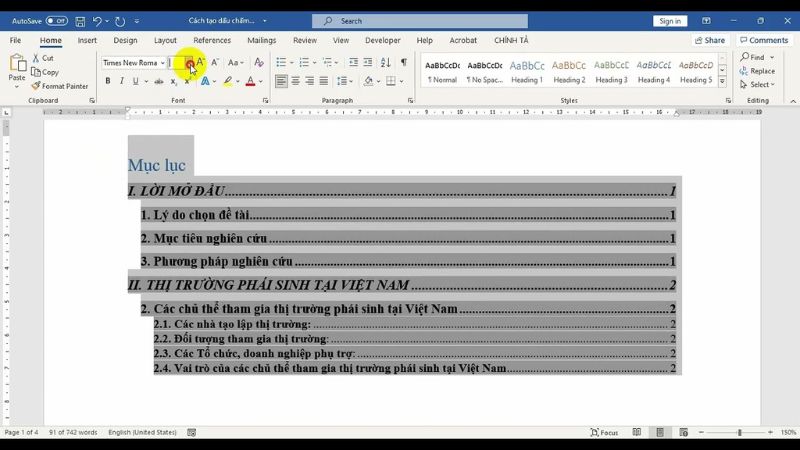Toggle Italic formatting
The height and width of the screenshot is (450, 800).
pos(121,81)
